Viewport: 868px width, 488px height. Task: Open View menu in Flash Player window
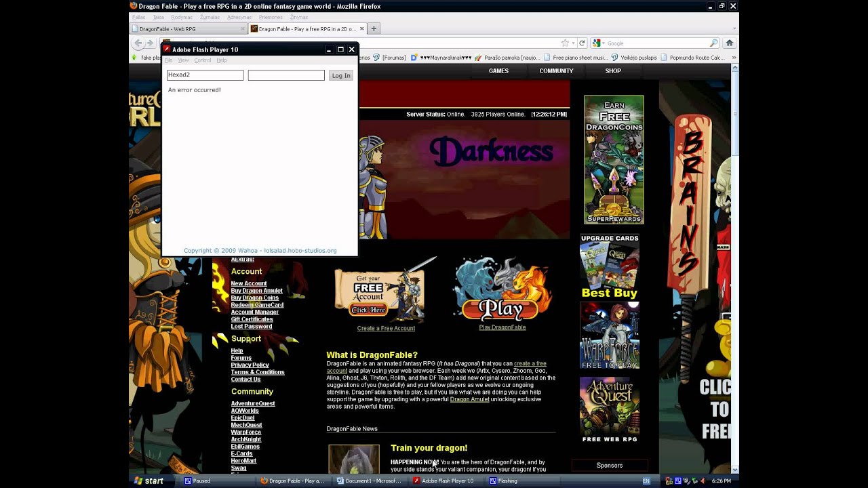tap(183, 60)
